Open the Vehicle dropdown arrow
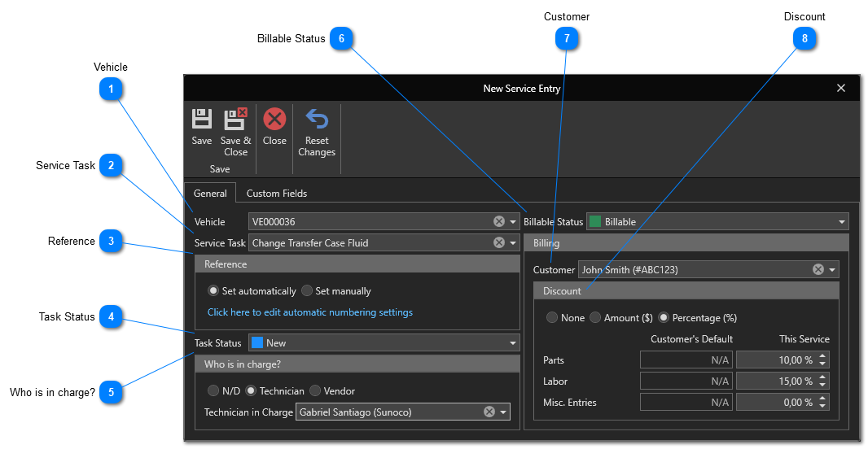Image resolution: width=868 pixels, height=449 pixels. (x=513, y=221)
